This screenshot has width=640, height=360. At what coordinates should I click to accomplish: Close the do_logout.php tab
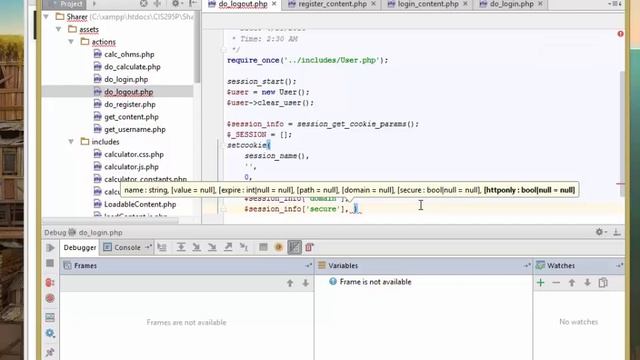point(274,4)
